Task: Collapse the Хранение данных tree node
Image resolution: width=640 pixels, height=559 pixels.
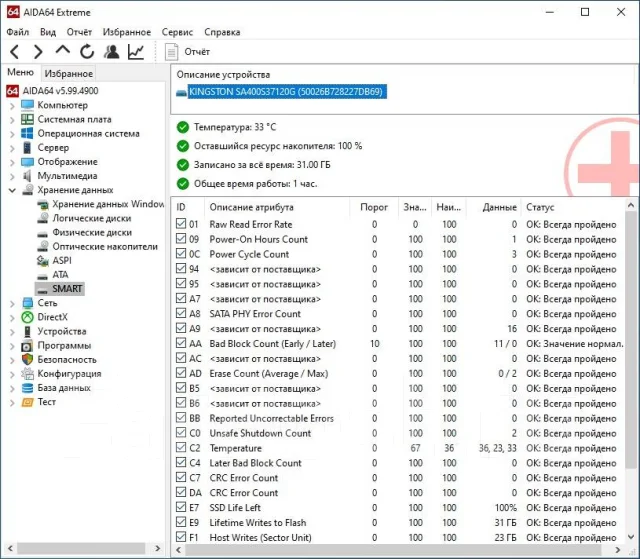Action: click(12, 190)
